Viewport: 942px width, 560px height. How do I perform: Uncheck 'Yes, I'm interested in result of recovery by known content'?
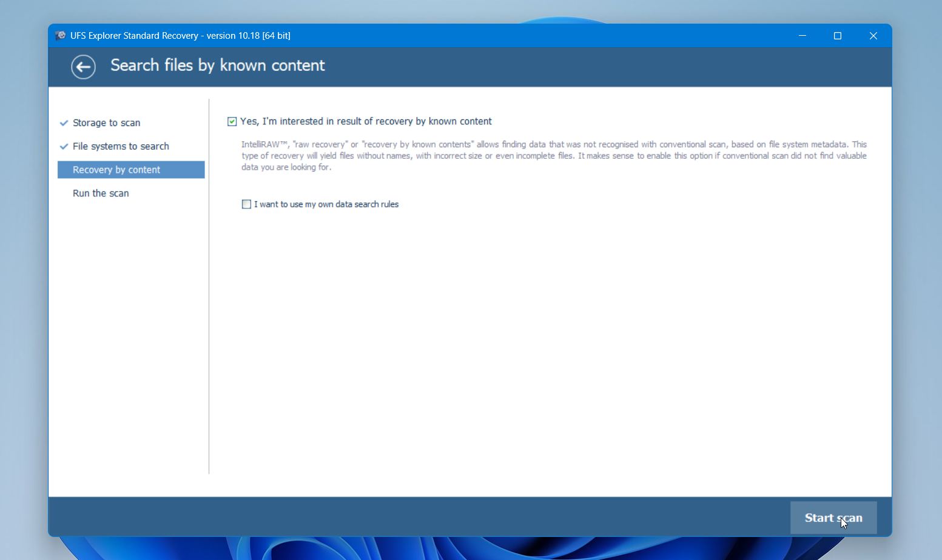(232, 122)
